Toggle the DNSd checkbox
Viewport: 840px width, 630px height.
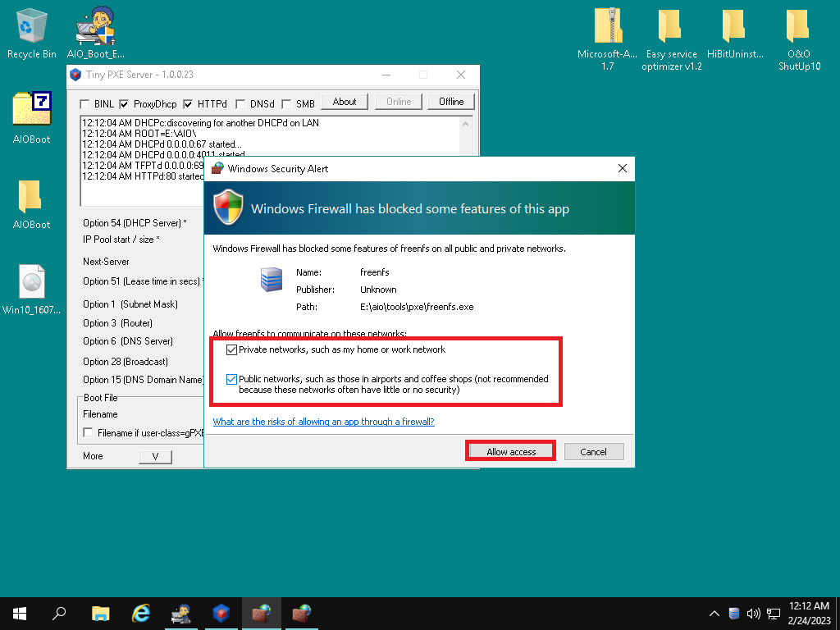[240, 104]
